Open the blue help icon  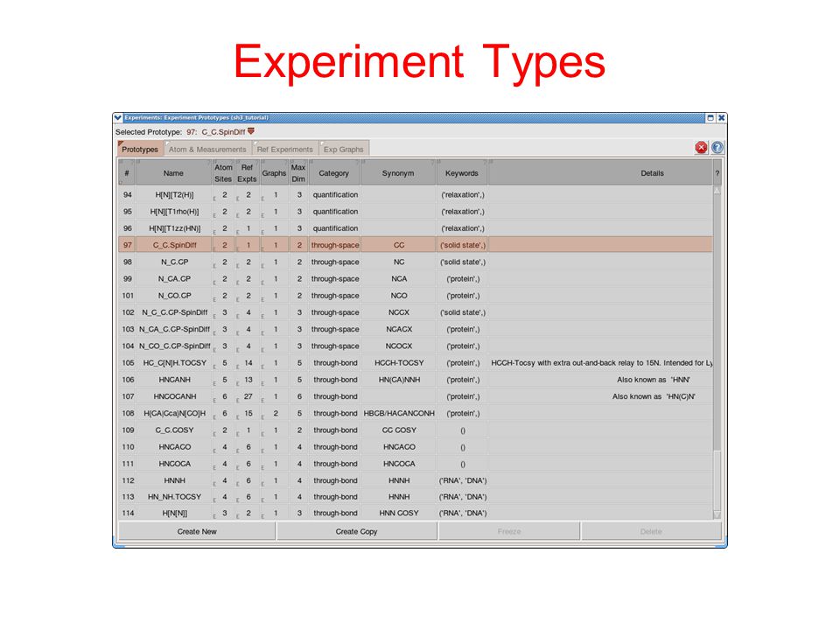pyautogui.click(x=717, y=147)
